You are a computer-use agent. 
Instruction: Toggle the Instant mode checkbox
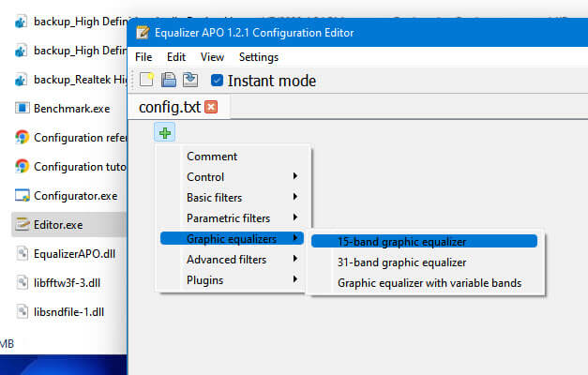pyautogui.click(x=217, y=81)
